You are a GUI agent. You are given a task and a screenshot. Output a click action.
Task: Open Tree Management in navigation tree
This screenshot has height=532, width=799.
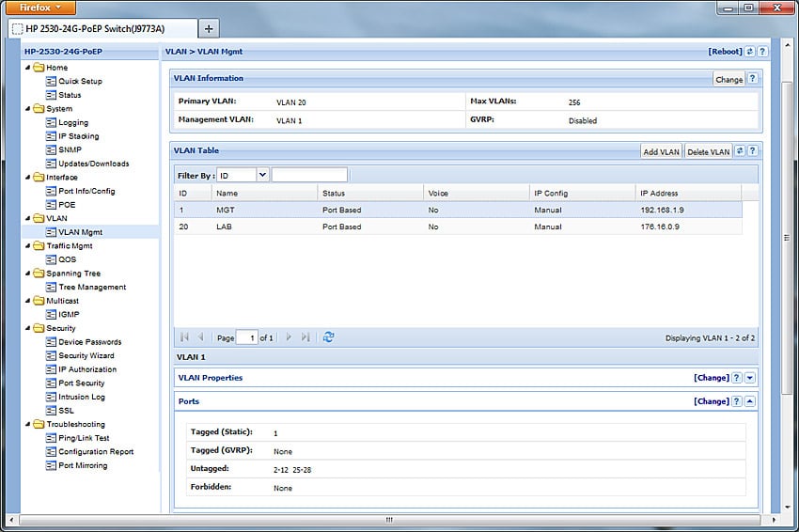coord(92,288)
